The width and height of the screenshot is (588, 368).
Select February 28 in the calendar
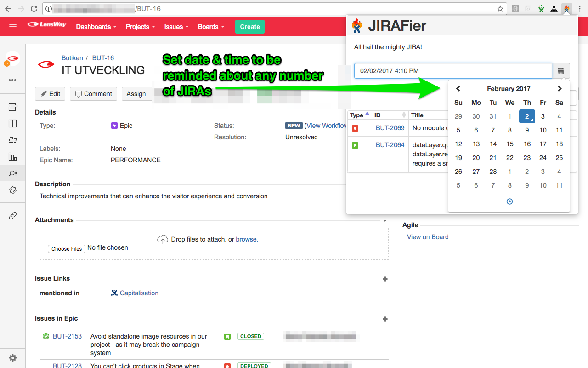(493, 172)
